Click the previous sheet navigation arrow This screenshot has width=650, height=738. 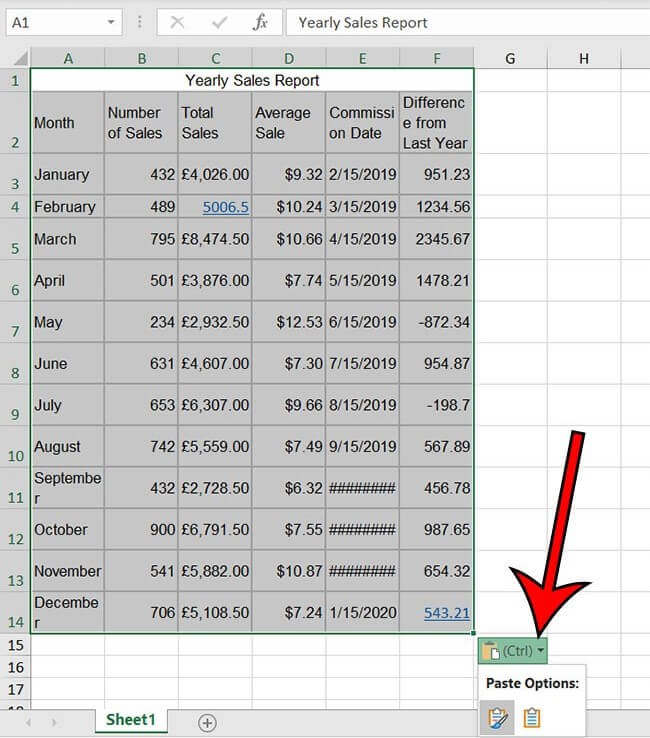(x=28, y=722)
